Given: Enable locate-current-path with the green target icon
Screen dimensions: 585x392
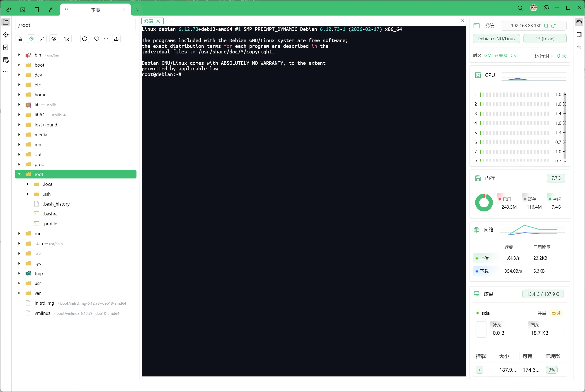Looking at the screenshot, I should [x=31, y=39].
